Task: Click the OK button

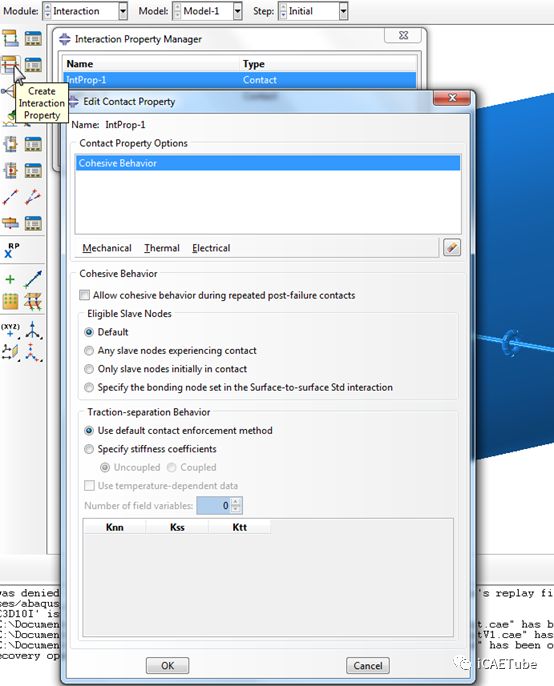Action: click(x=168, y=665)
